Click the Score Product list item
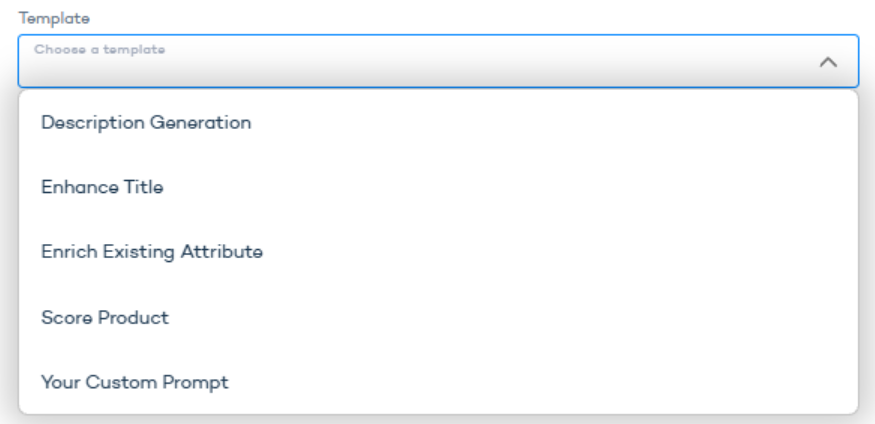The image size is (875, 424). [x=105, y=317]
